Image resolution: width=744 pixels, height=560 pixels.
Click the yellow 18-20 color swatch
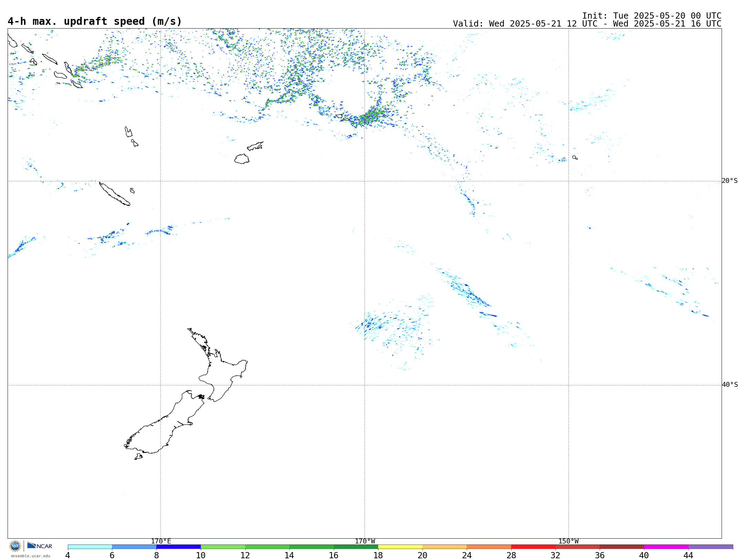(x=400, y=547)
